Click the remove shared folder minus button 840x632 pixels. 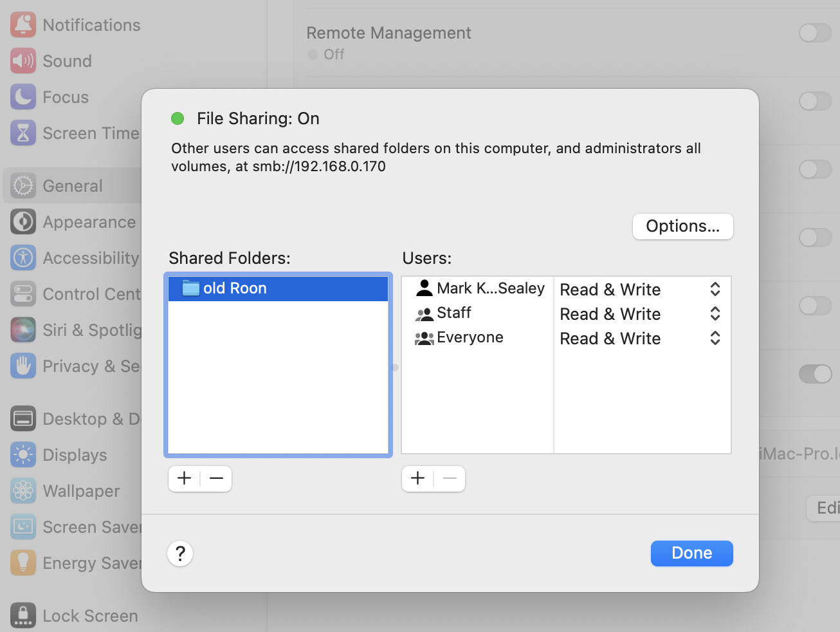coord(216,478)
